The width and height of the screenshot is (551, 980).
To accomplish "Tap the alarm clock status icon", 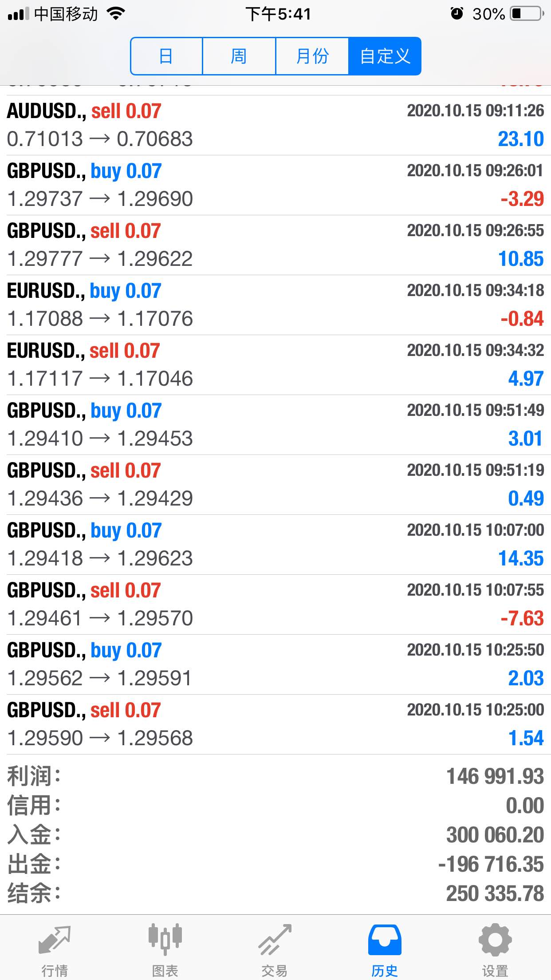I will pyautogui.click(x=457, y=14).
